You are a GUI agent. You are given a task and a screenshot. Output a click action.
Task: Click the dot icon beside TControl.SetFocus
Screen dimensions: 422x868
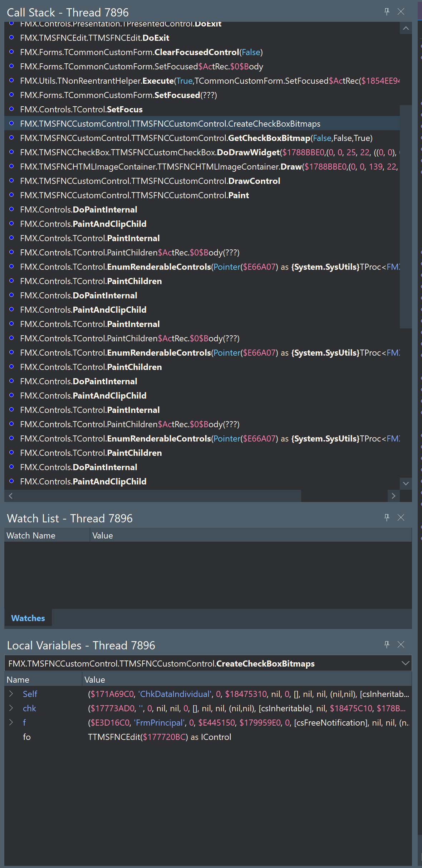point(11,109)
